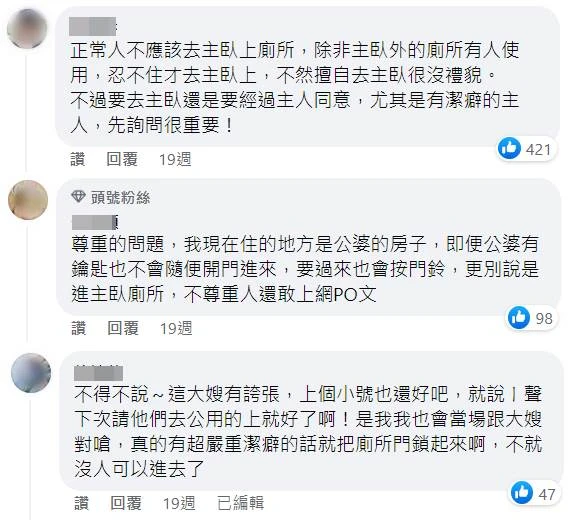Click the like reaction icon showing 47
This screenshot has width=571, height=526.
(x=522, y=493)
